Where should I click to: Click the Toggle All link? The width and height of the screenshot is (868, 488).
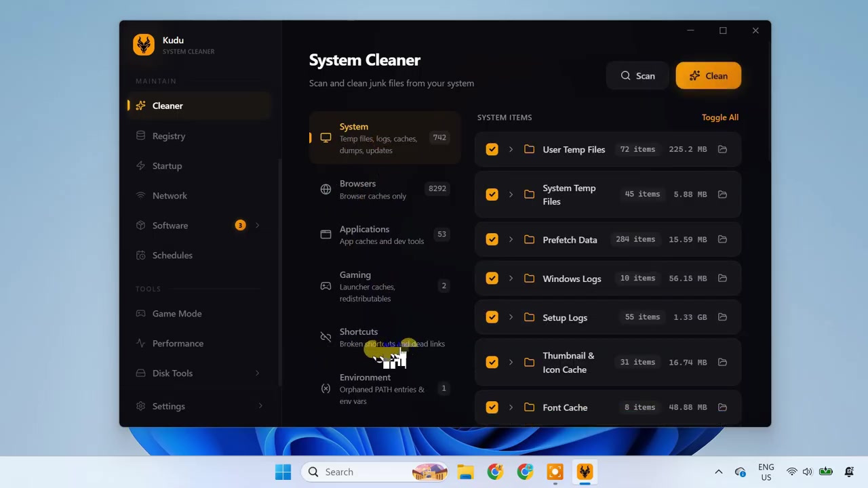click(720, 117)
